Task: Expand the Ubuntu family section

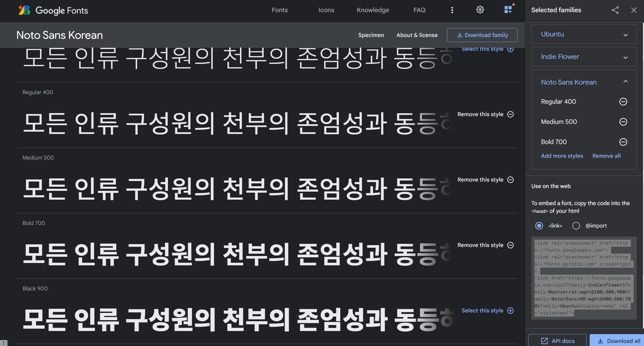Action: point(625,35)
